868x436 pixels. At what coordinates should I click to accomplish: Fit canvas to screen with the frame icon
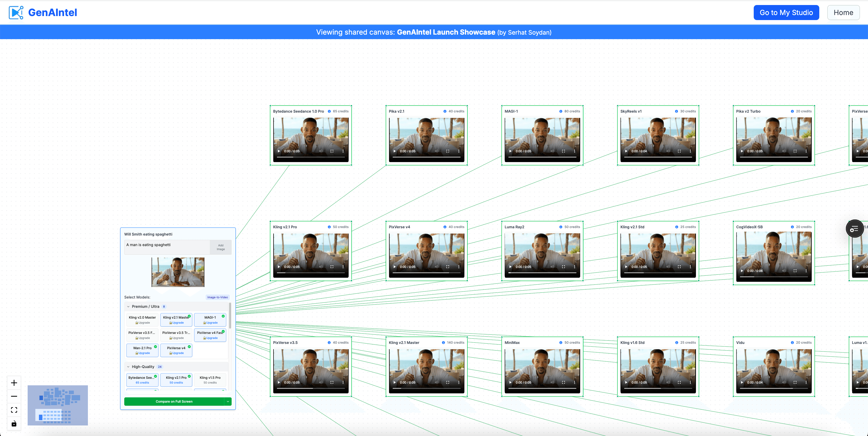click(14, 410)
